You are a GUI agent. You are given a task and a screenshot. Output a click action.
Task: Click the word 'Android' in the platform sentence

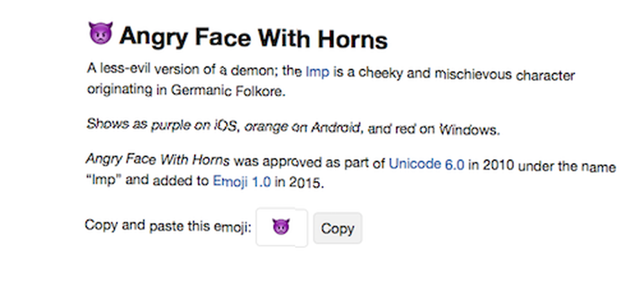coord(335,128)
